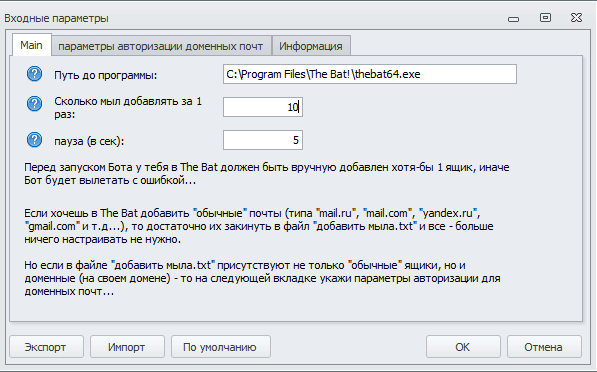Image resolution: width=597 pixels, height=372 pixels.
Task: Click the pause seconds field showing 5
Action: pos(263,140)
